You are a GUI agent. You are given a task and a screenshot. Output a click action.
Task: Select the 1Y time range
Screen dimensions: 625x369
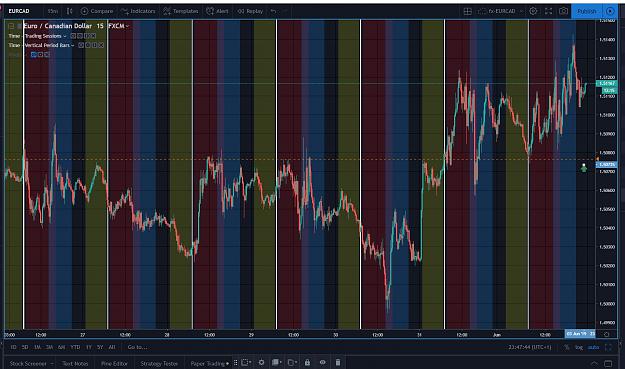[x=88, y=347]
